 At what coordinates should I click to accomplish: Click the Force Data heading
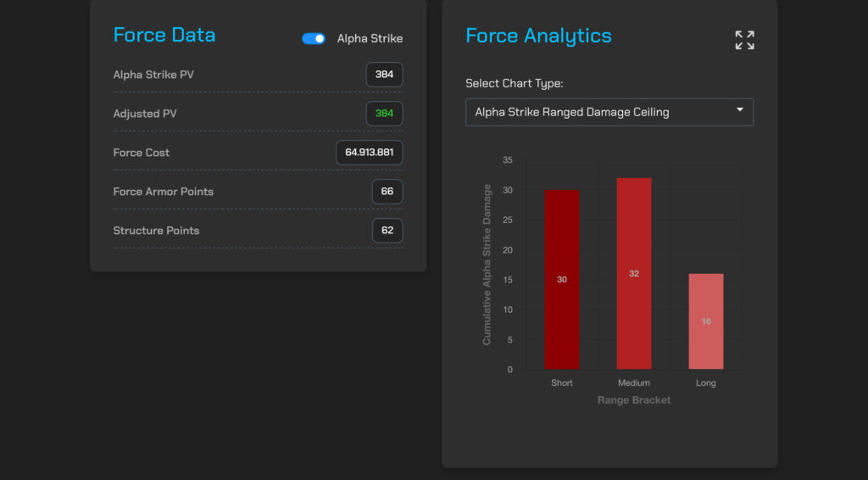pyautogui.click(x=164, y=36)
